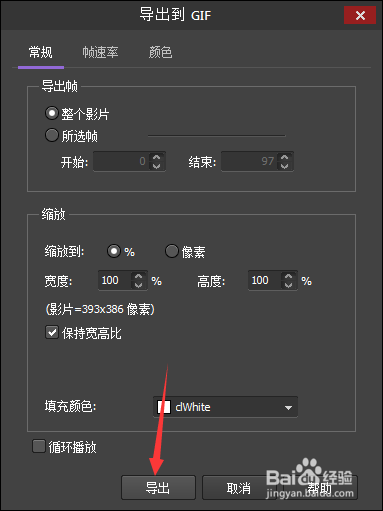Close the 导出到 GIF dialog
The width and height of the screenshot is (383, 511).
[x=360, y=15]
